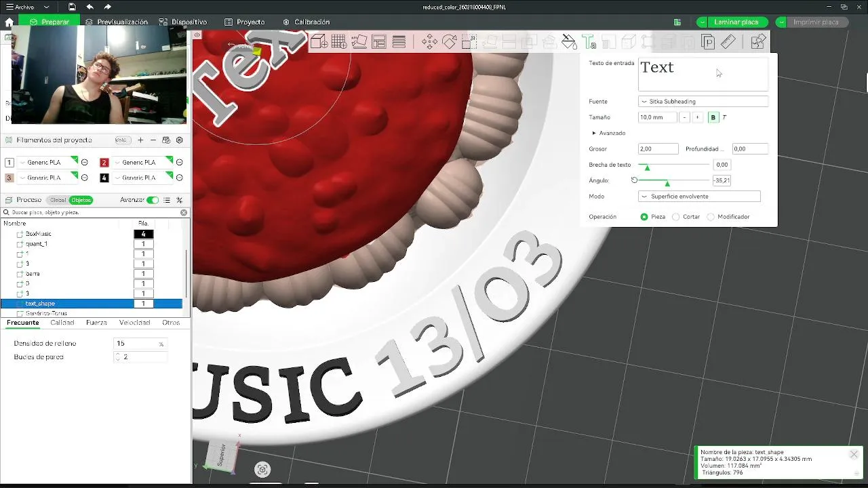Toggle the Text shape tool

tap(589, 42)
